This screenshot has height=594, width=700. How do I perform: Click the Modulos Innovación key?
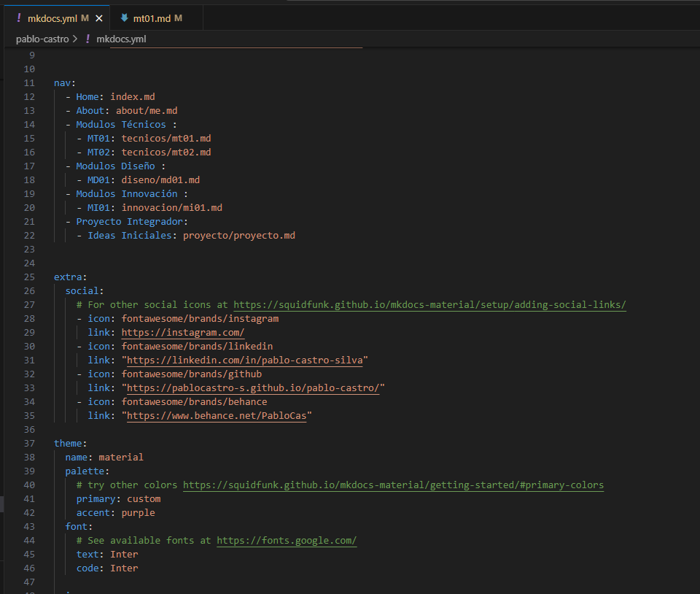click(x=127, y=194)
